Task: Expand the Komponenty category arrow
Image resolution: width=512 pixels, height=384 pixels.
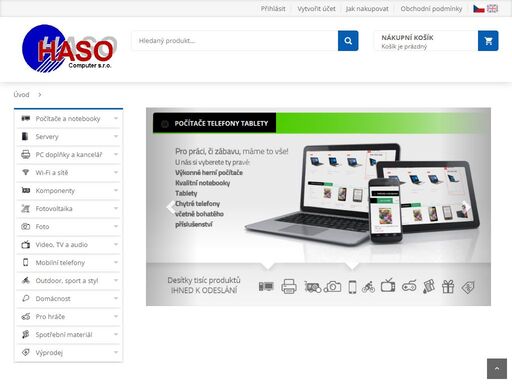Action: pos(116,190)
